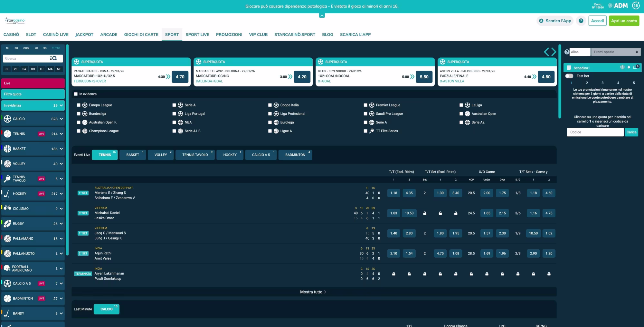This screenshot has height=327, width=644.
Task: Collapse the In evidenza sidebar section
Action: [x=61, y=105]
